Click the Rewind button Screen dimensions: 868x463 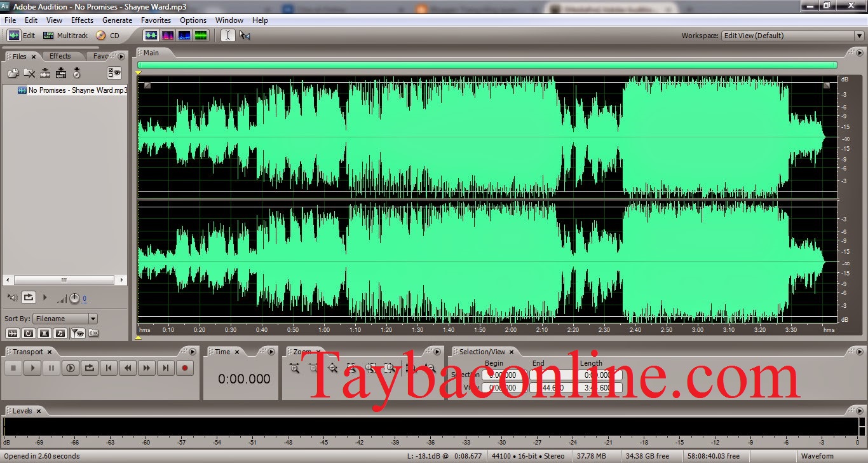point(128,368)
